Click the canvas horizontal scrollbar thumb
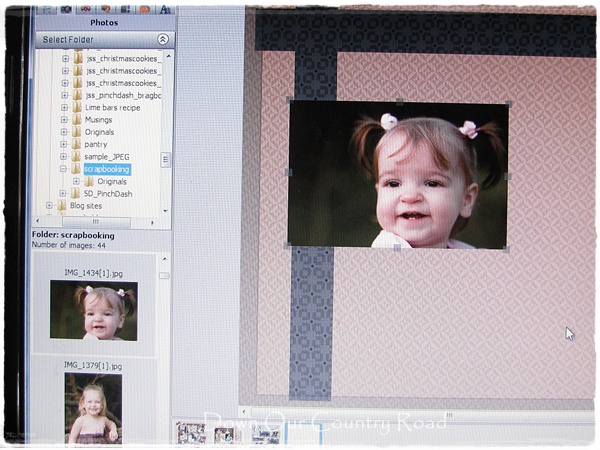Screen dimensions: 600x450 click(423, 415)
